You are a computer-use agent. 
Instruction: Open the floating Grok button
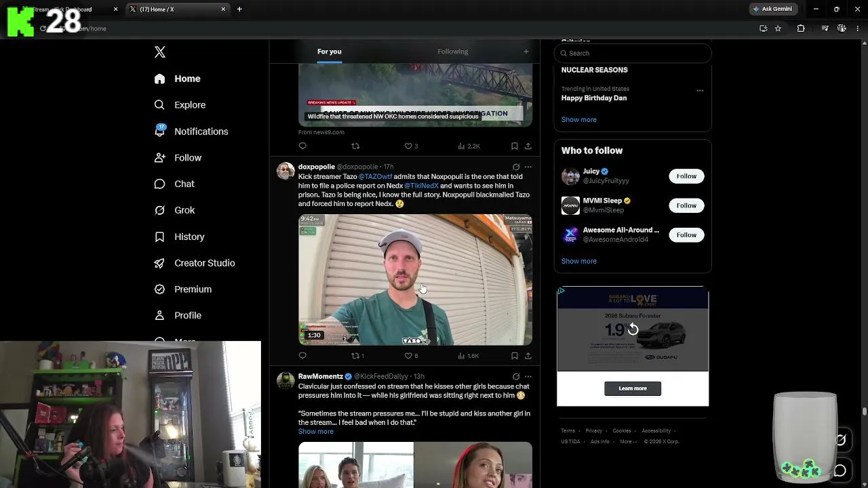coord(840,440)
